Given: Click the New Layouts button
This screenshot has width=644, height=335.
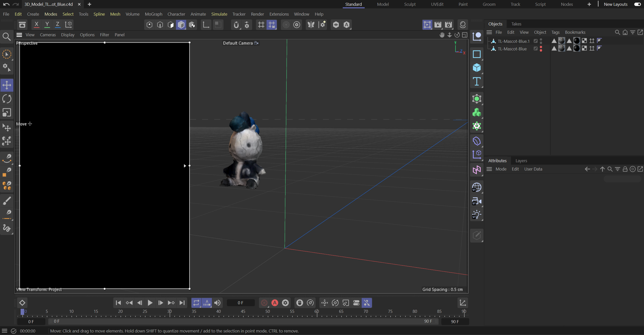Looking at the screenshot, I should pos(615,4).
